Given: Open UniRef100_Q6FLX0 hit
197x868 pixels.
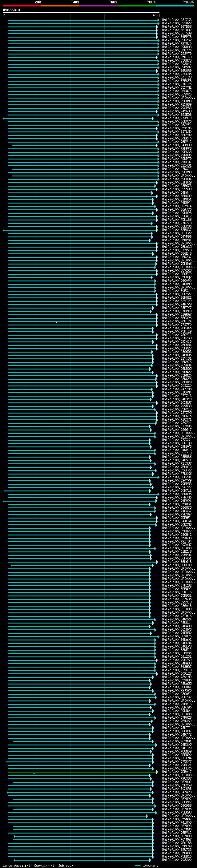Looking at the screenshot, I should pyautogui.click(x=177, y=769).
